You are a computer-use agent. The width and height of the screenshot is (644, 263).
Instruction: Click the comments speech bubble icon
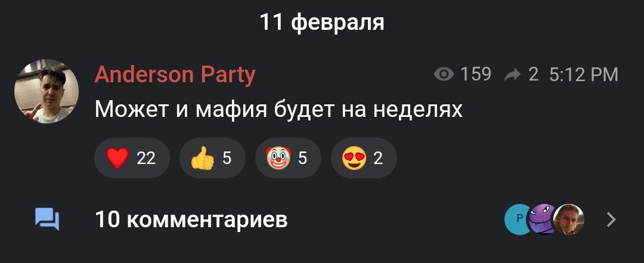click(47, 219)
